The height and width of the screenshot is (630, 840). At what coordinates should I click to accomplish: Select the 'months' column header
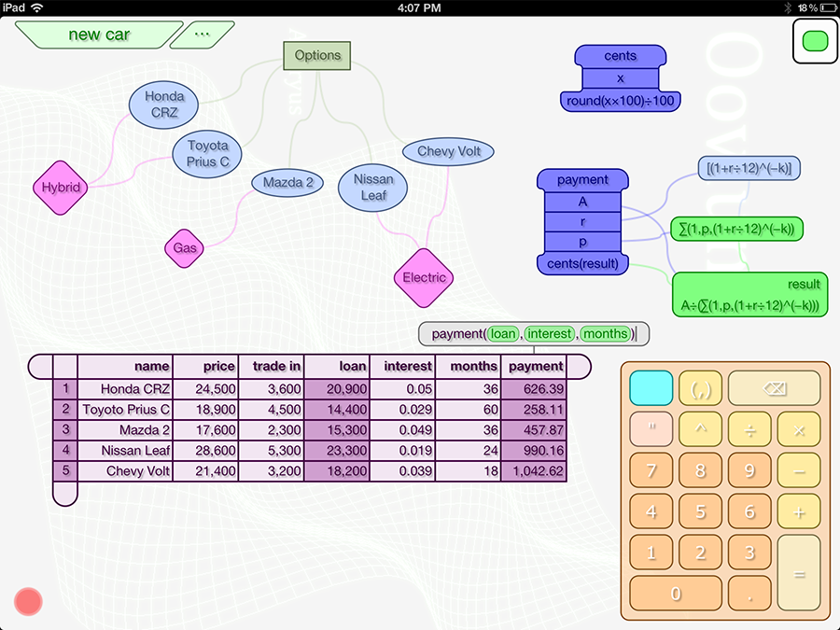[x=469, y=367]
